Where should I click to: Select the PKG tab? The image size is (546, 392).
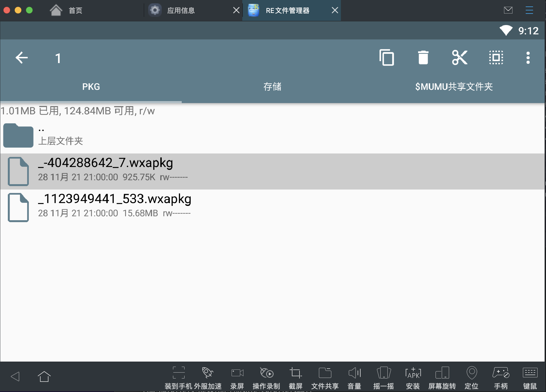tap(91, 86)
